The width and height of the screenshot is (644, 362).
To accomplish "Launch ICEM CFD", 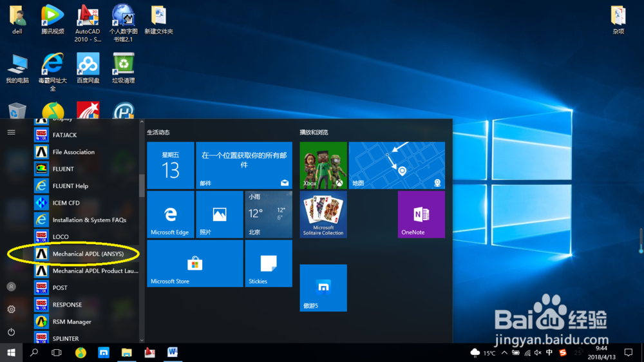I will coord(86,203).
